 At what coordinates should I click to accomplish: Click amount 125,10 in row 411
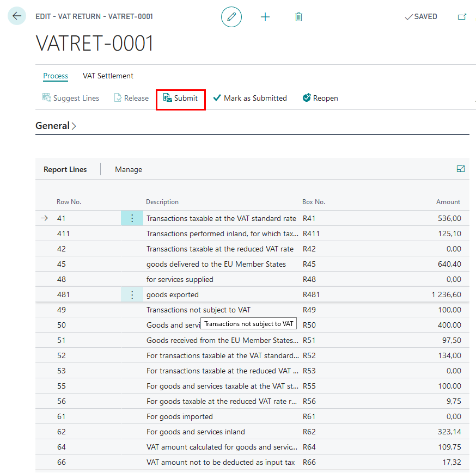pyautogui.click(x=449, y=234)
